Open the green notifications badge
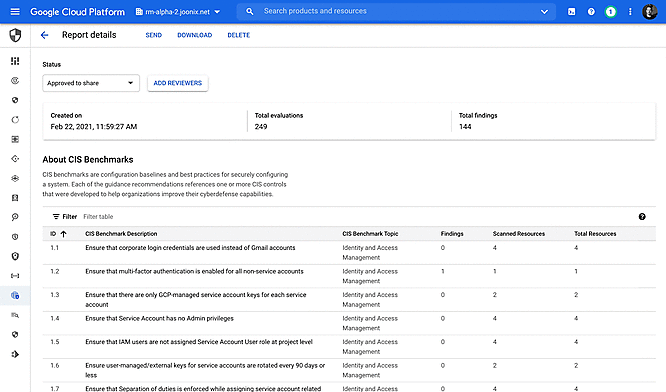The width and height of the screenshot is (666, 392). click(x=610, y=12)
